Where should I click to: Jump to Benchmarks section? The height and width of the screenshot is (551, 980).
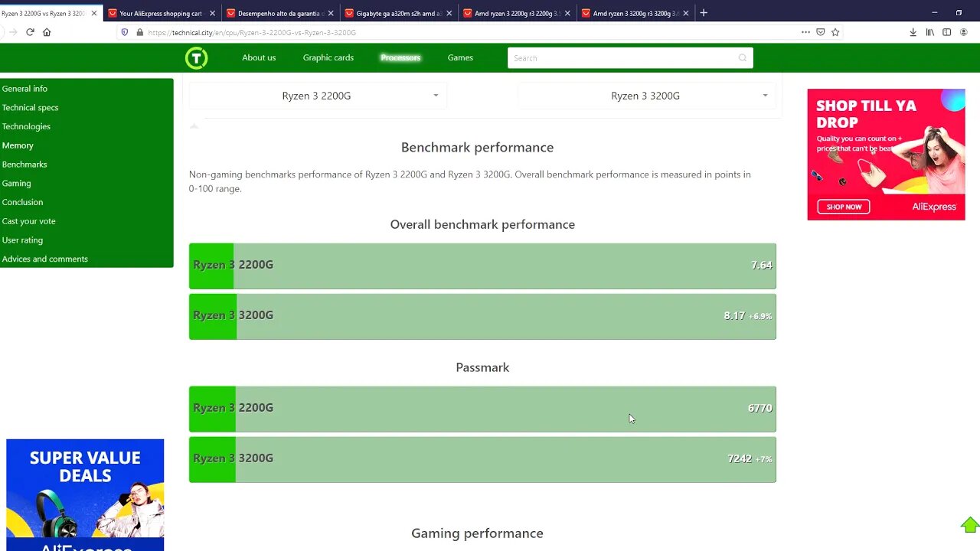coord(24,165)
